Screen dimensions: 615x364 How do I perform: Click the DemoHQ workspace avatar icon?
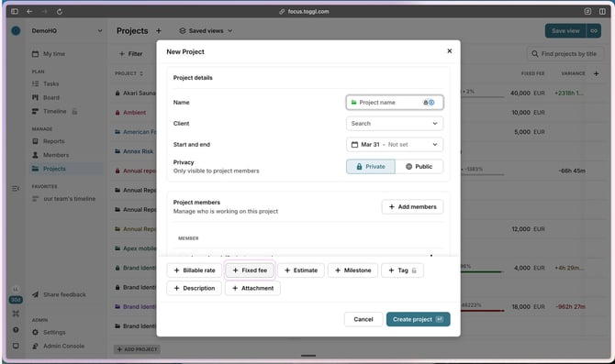tap(16, 30)
